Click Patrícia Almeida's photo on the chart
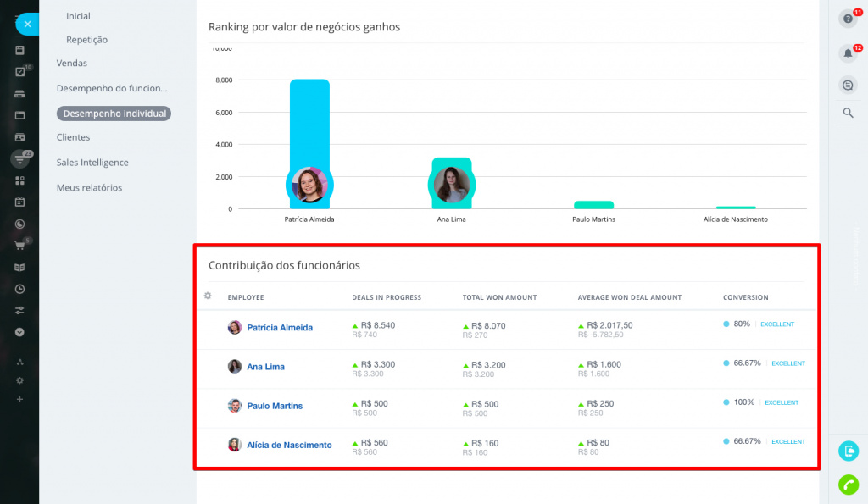This screenshot has height=504, width=868. click(x=309, y=185)
